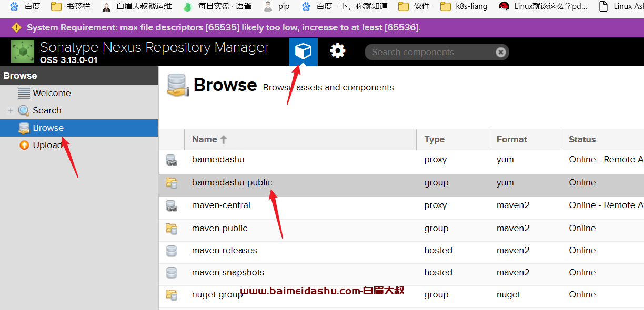644x310 pixels.
Task: Click the Sonatype Nexus Repository Manager title
Action: pos(154,47)
